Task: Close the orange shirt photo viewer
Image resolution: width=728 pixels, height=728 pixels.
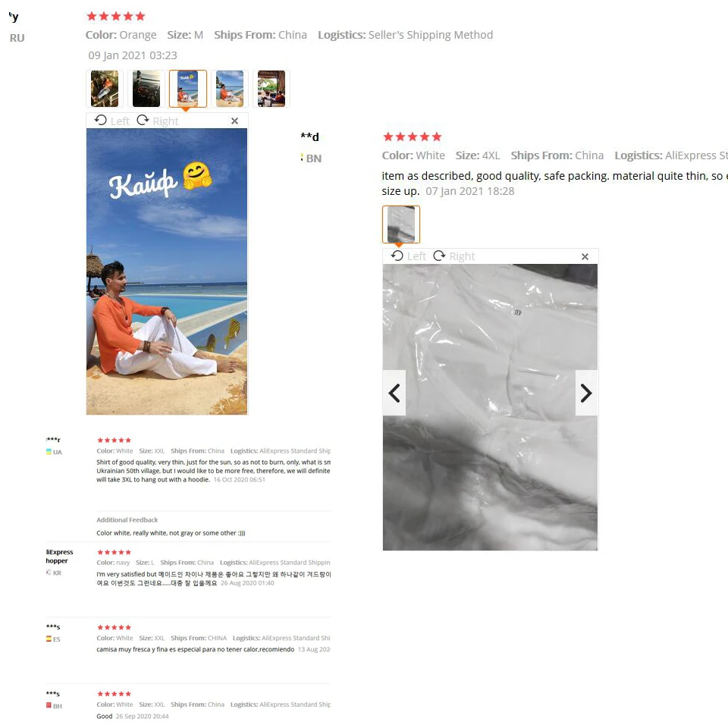Action: click(234, 121)
